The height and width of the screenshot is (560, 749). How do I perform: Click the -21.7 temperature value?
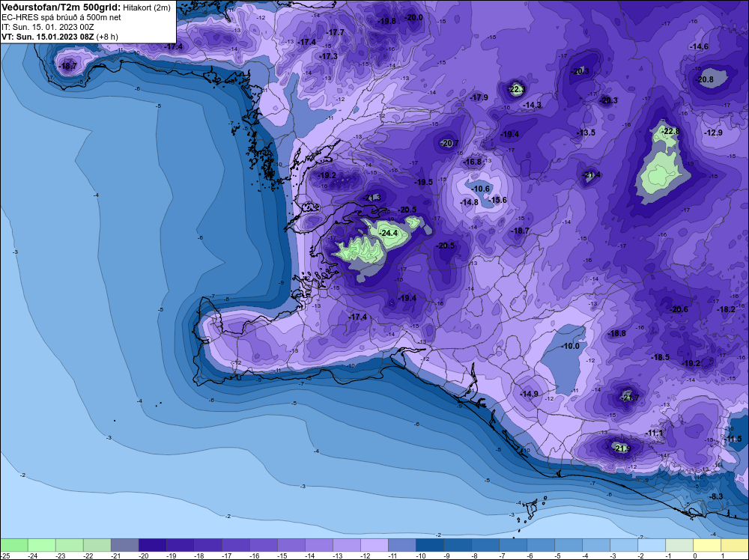pos(630,398)
